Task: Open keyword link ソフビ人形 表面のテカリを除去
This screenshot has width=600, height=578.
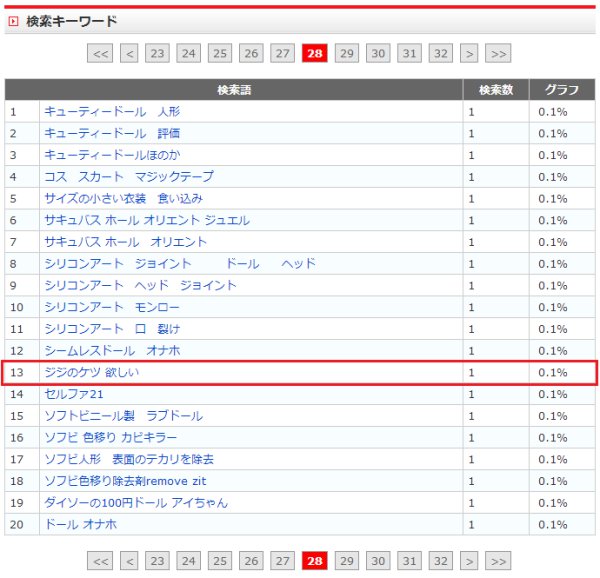Action: (x=129, y=459)
